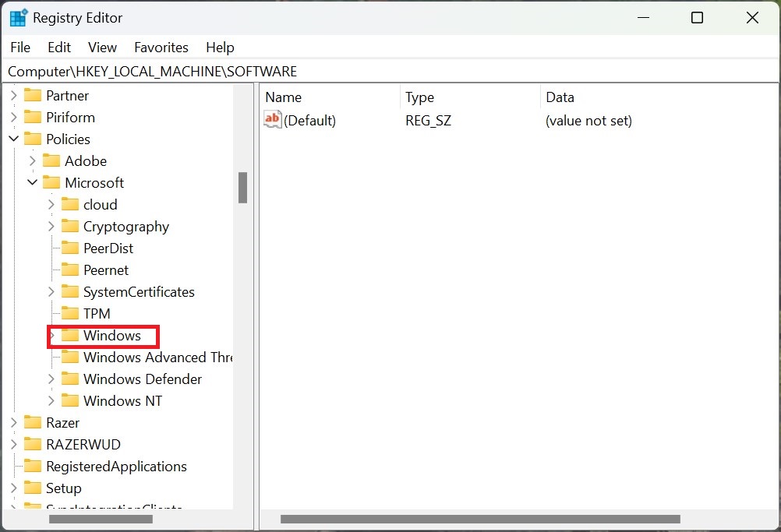Open the File menu
The image size is (781, 532).
20,48
